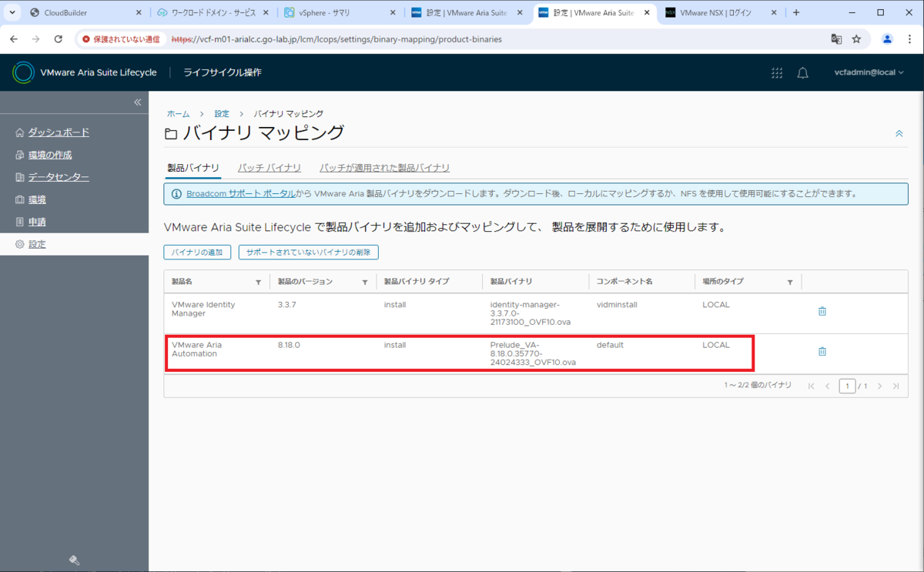924x572 pixels.
Task: Select the 製品バイナリ tab
Action: (193, 168)
